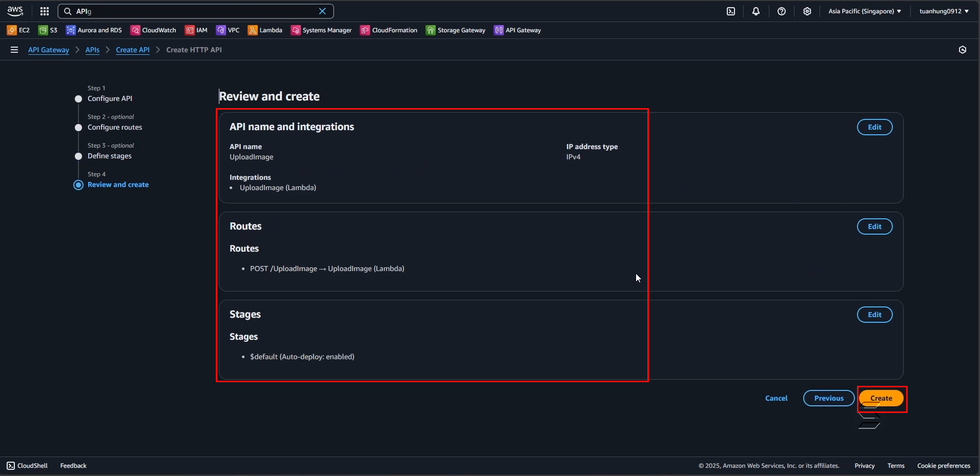Open Cookie preferences
The image size is (980, 476).
pos(944,466)
